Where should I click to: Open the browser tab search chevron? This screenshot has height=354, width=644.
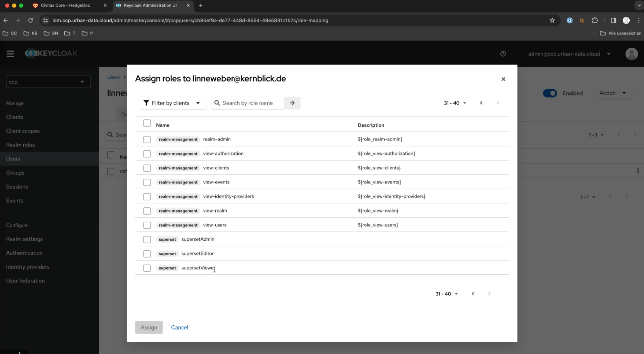point(639,5)
